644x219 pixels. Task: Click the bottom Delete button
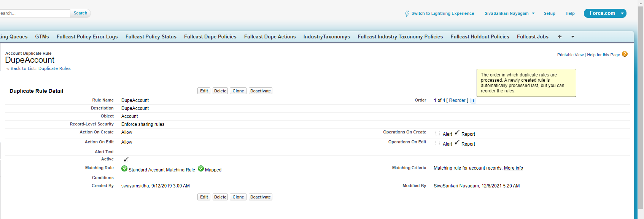220,197
